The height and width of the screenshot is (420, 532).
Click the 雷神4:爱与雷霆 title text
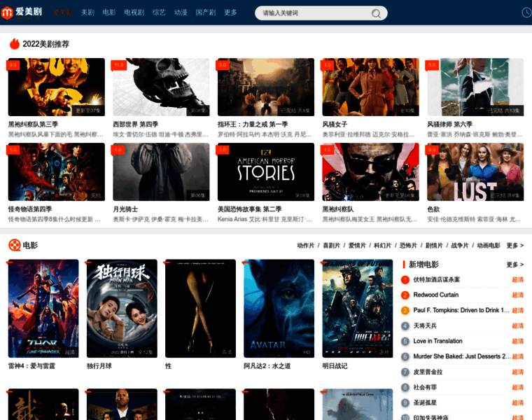click(x=31, y=366)
